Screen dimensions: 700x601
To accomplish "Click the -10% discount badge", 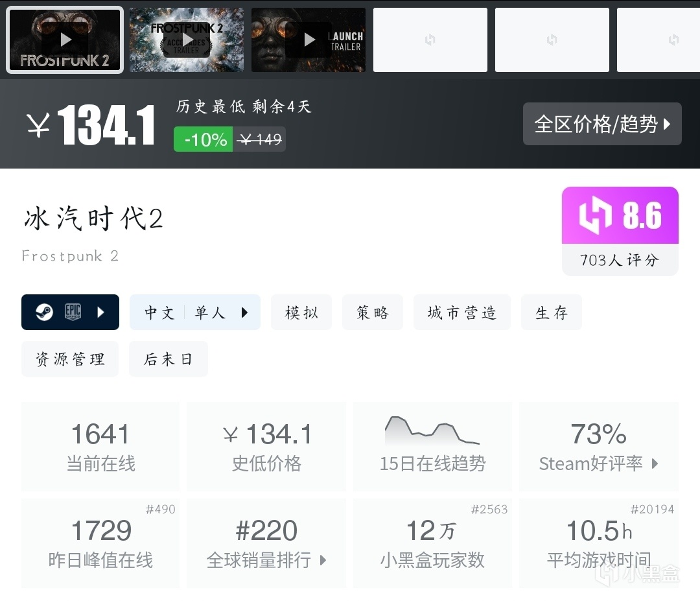I will tap(203, 139).
